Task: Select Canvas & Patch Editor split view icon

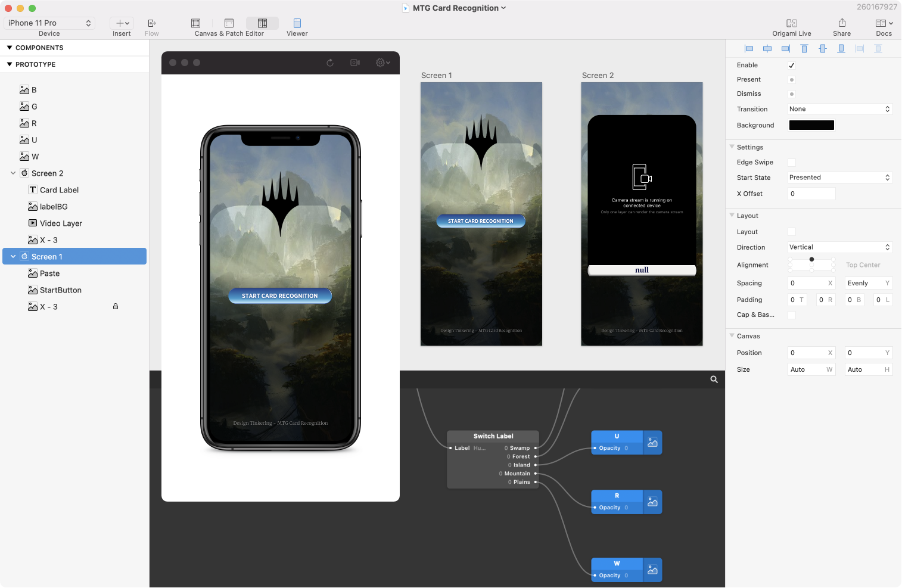Action: (x=262, y=23)
